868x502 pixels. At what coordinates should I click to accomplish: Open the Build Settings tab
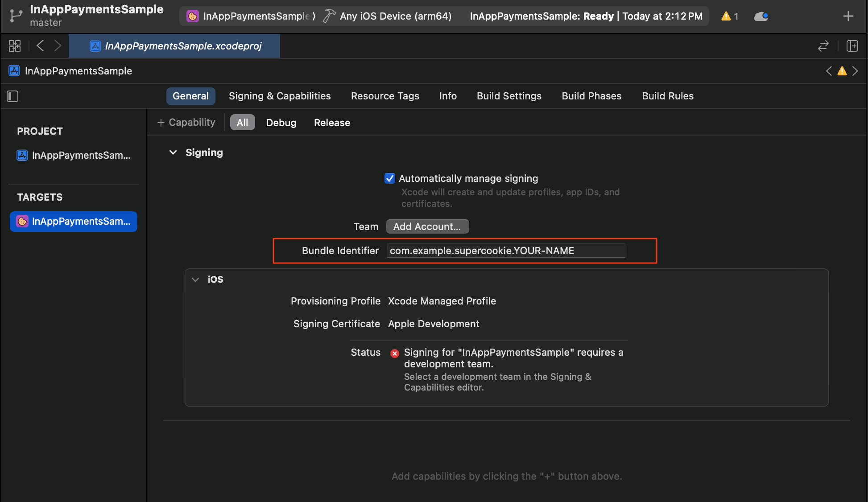(509, 96)
